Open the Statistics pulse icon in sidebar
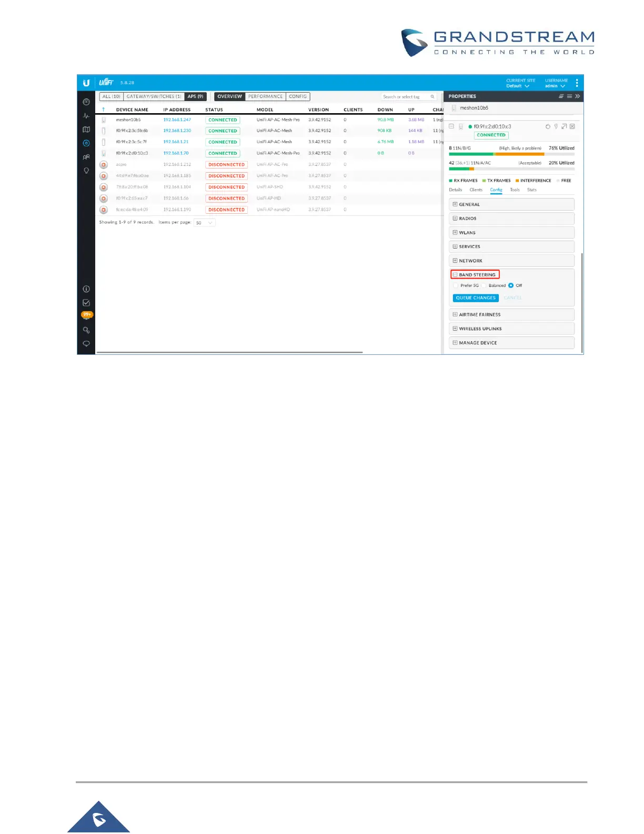644x834 pixels. [x=86, y=116]
